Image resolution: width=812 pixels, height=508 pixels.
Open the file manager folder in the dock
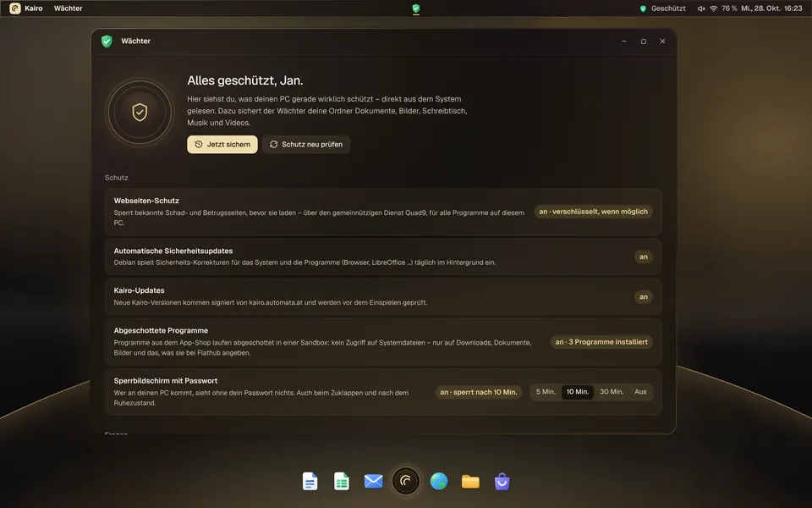pyautogui.click(x=470, y=482)
